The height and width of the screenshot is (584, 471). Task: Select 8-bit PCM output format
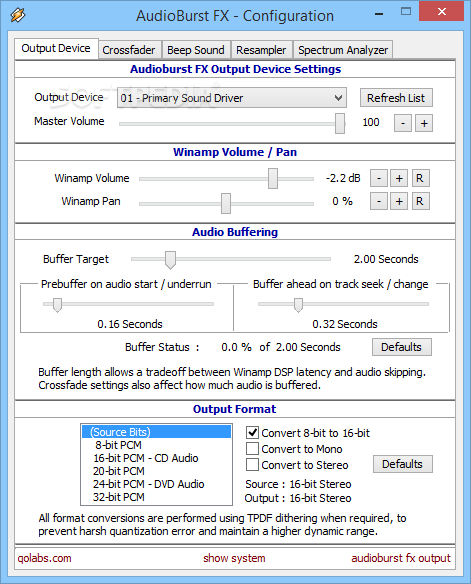point(156,445)
